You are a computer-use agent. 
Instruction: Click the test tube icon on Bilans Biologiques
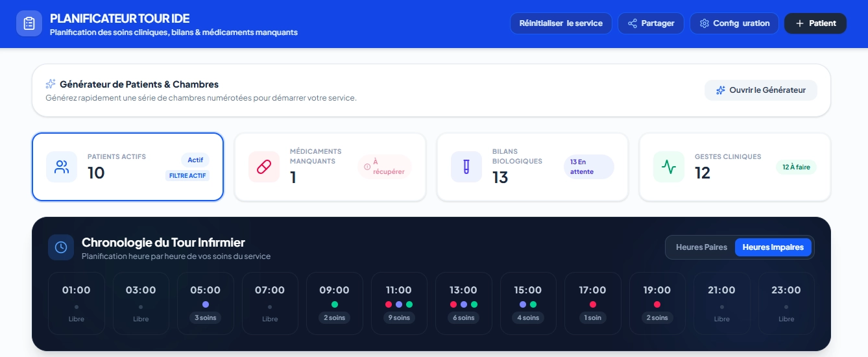coord(466,167)
